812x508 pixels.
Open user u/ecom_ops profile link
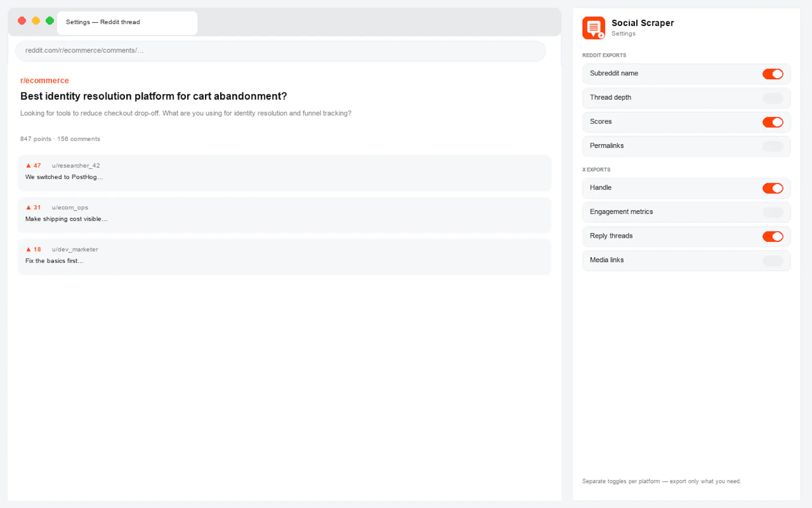coord(70,208)
